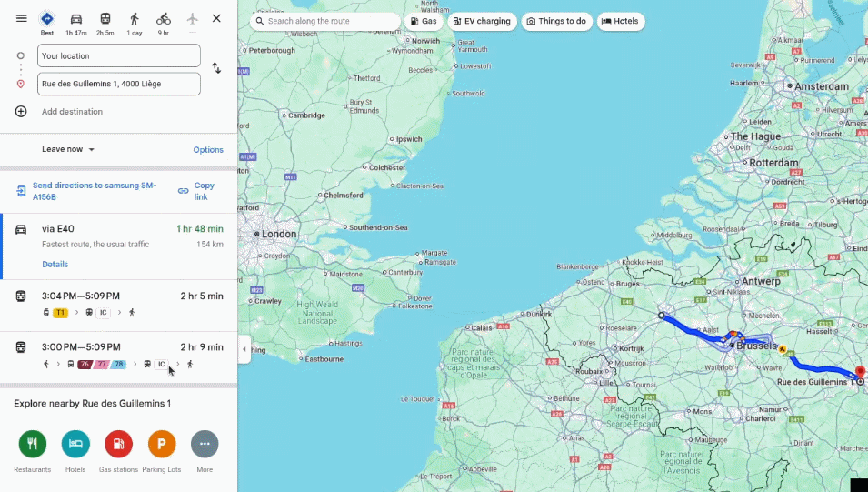Click the 78 bus line badge
Viewport: 868px width, 492px height.
(118, 364)
